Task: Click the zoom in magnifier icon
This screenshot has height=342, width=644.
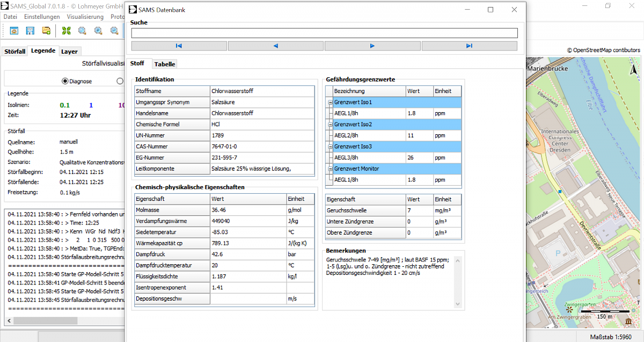Action: 98,31
